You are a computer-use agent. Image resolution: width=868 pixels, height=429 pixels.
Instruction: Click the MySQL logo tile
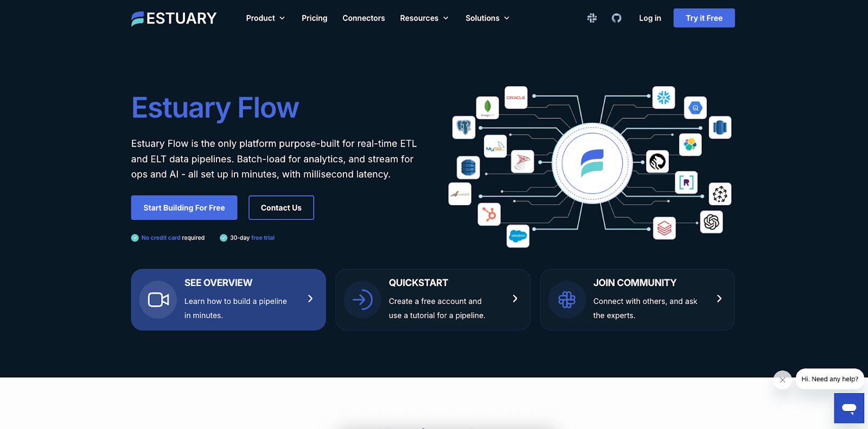(x=495, y=147)
